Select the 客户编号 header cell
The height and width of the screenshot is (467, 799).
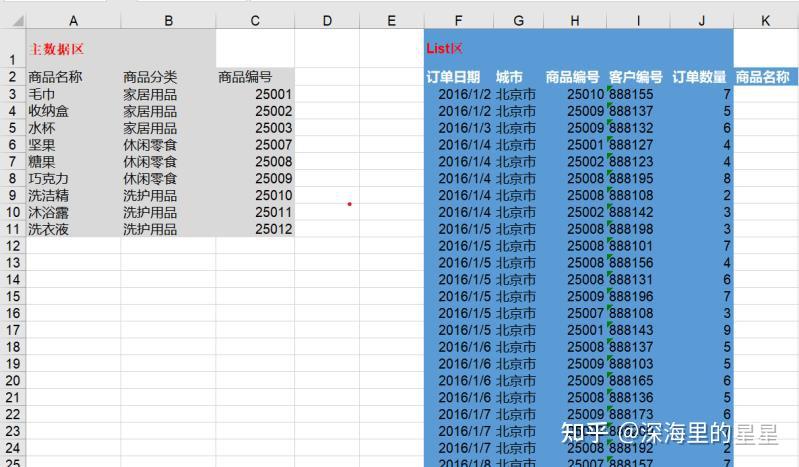click(x=638, y=77)
